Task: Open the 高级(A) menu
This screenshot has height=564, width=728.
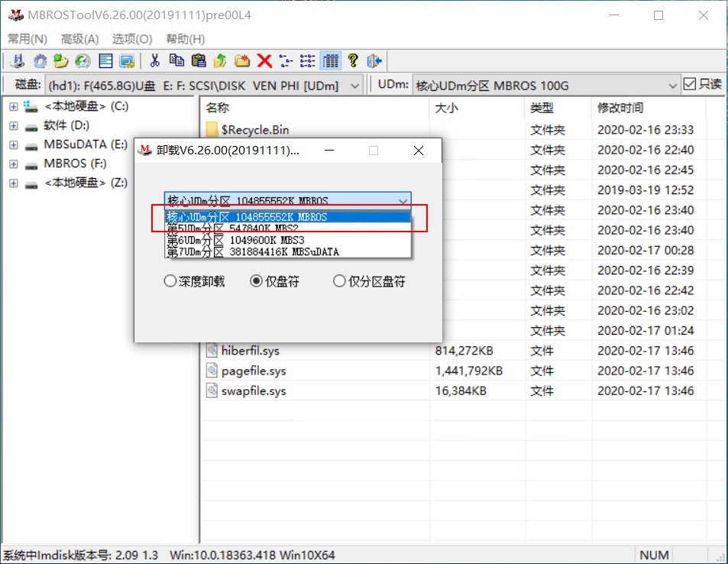Action: pos(79,39)
